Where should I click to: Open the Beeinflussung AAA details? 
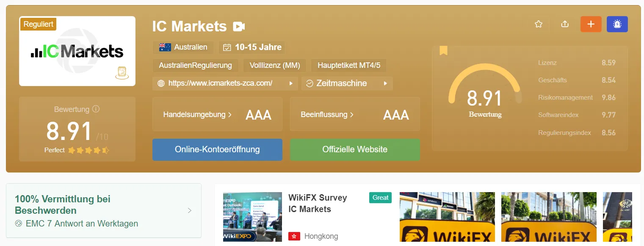pyautogui.click(x=355, y=115)
